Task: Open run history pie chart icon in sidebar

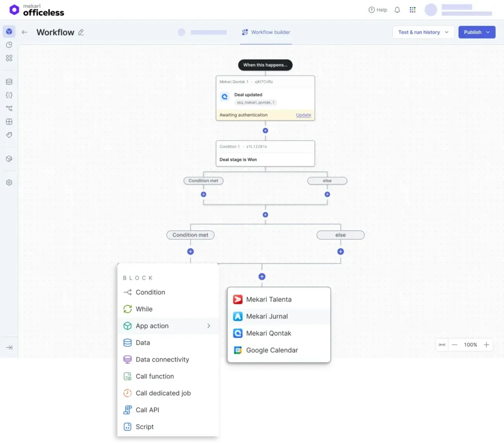Action: (x=9, y=44)
